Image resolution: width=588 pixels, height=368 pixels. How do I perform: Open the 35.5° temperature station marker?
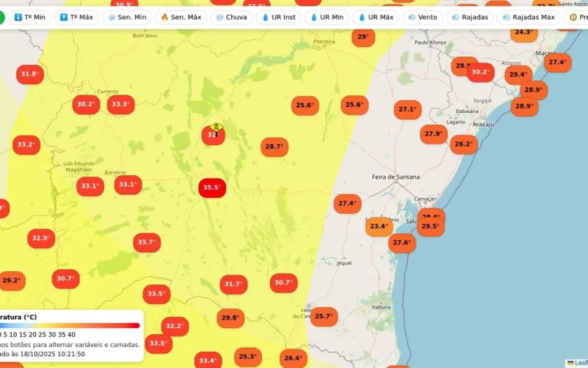pyautogui.click(x=212, y=187)
